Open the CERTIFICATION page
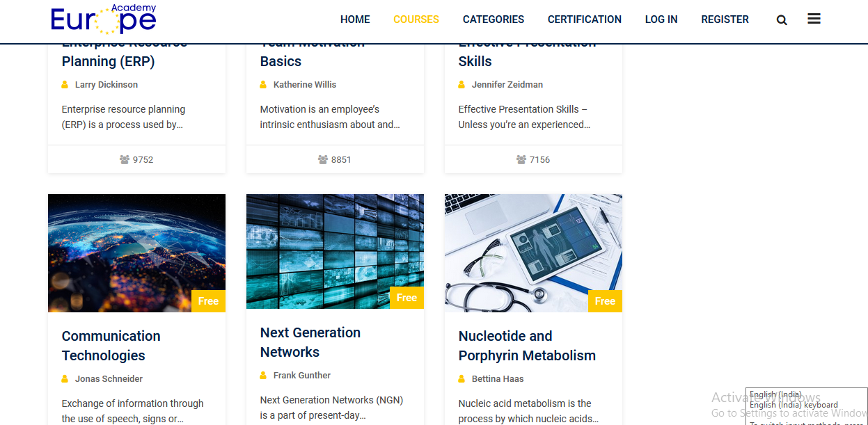 click(584, 19)
